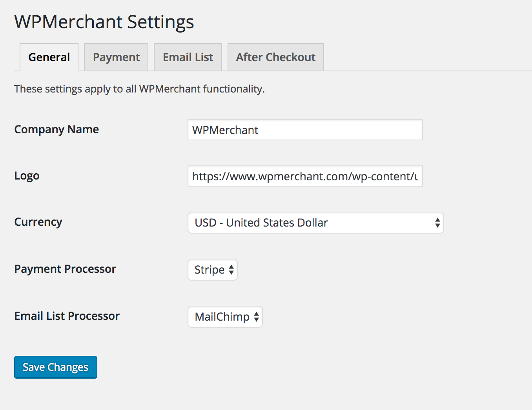The width and height of the screenshot is (532, 410).
Task: Click into the Company Name text field
Action: (305, 130)
